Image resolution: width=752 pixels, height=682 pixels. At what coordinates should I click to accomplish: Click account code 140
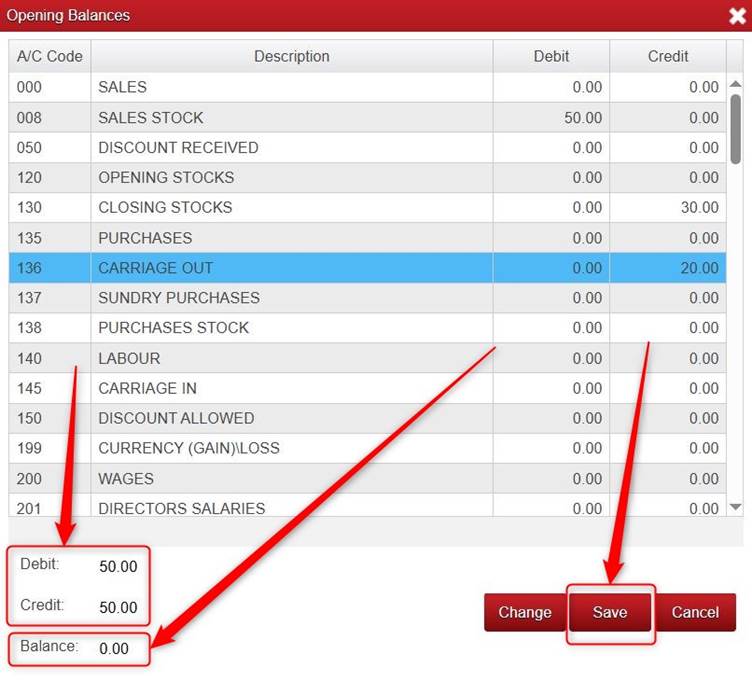click(x=29, y=358)
